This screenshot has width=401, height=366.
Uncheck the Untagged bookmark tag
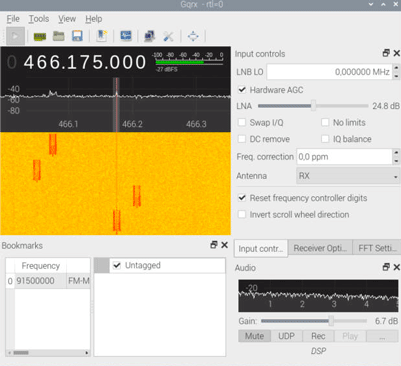(x=117, y=265)
